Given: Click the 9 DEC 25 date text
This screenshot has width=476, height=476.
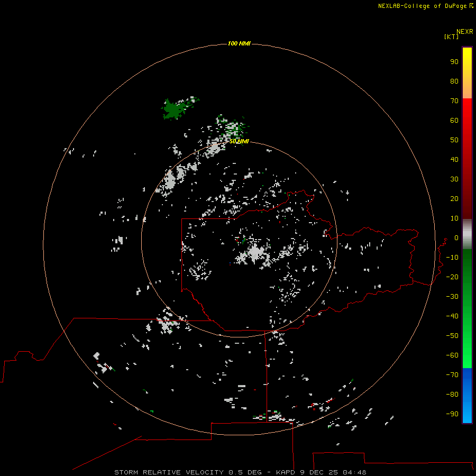Looking at the screenshot, I should pyautogui.click(x=319, y=472).
